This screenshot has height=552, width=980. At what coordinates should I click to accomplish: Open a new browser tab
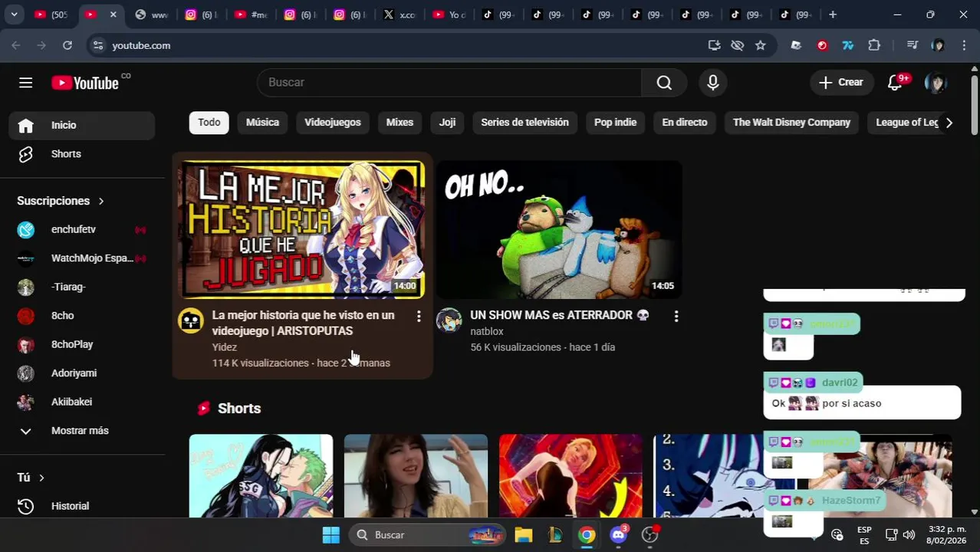click(833, 15)
